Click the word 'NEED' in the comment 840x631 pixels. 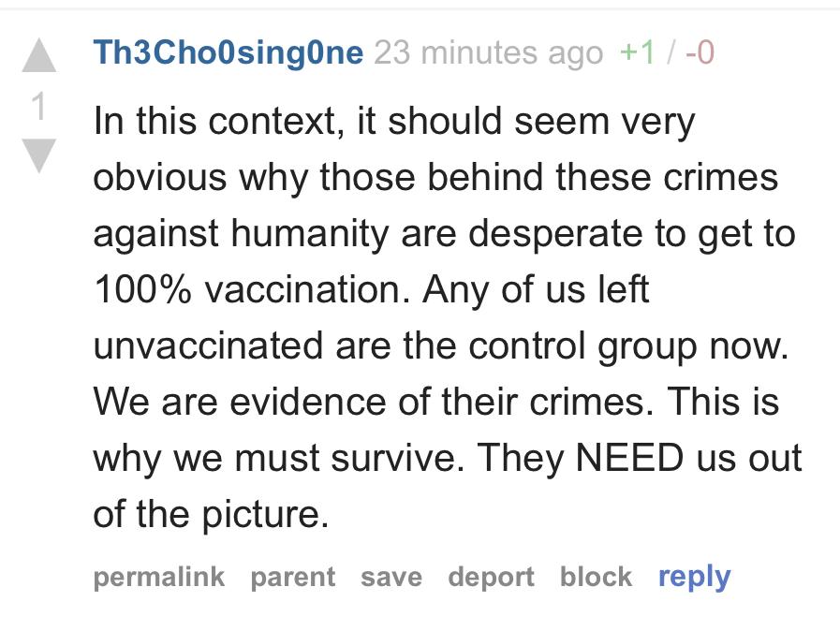click(x=629, y=458)
